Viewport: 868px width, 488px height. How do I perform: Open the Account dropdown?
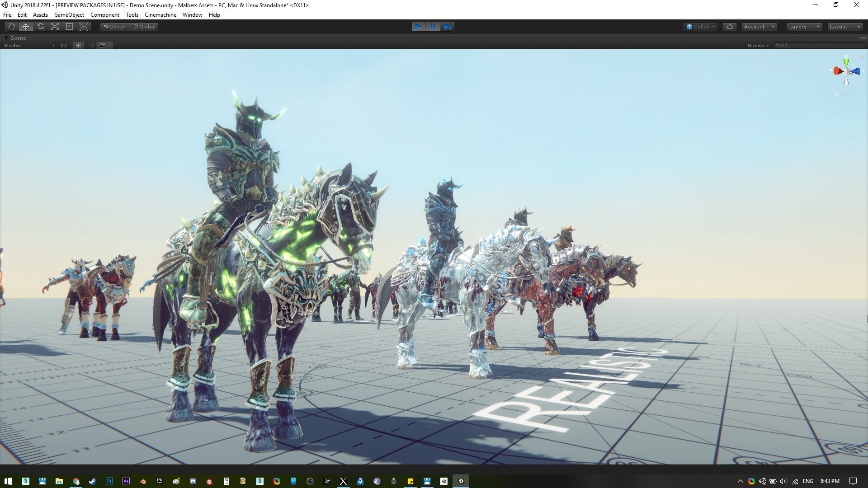click(x=759, y=27)
